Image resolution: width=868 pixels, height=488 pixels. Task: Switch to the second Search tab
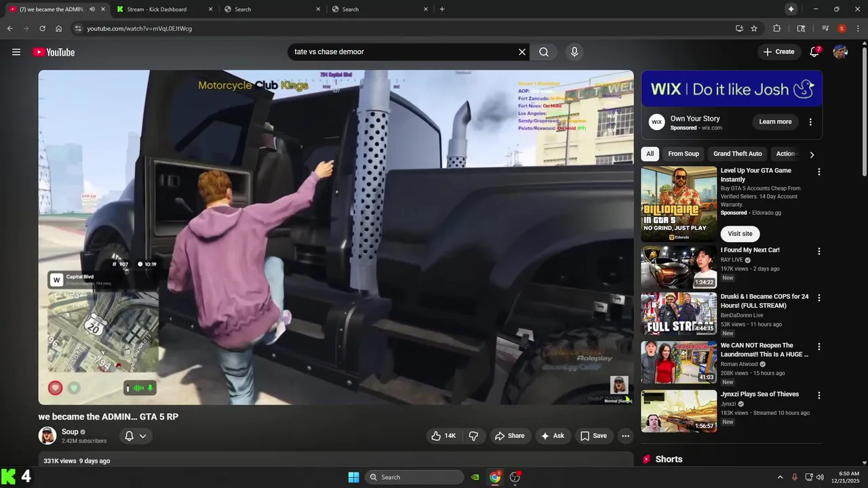[380, 9]
